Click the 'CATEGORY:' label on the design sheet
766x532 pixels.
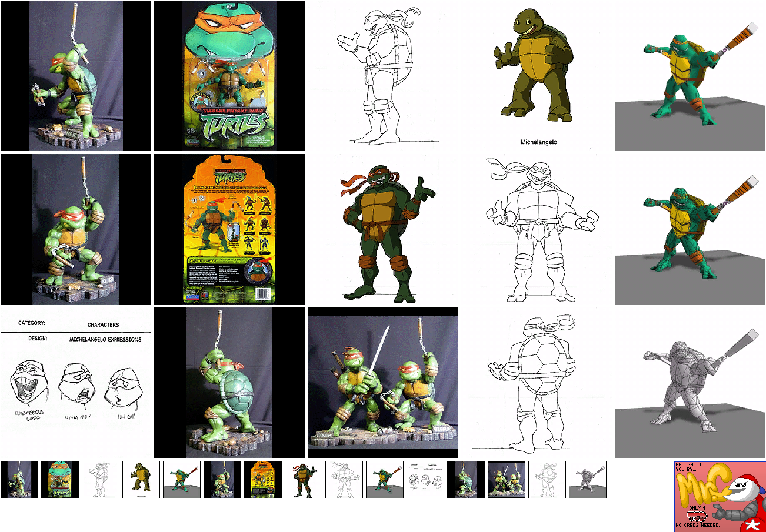32,323
